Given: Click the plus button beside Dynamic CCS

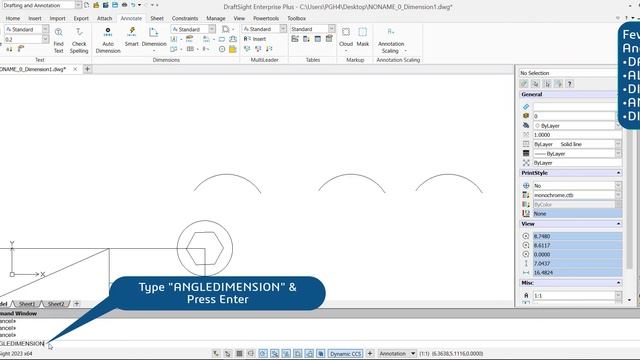Looking at the screenshot, I should [370, 353].
